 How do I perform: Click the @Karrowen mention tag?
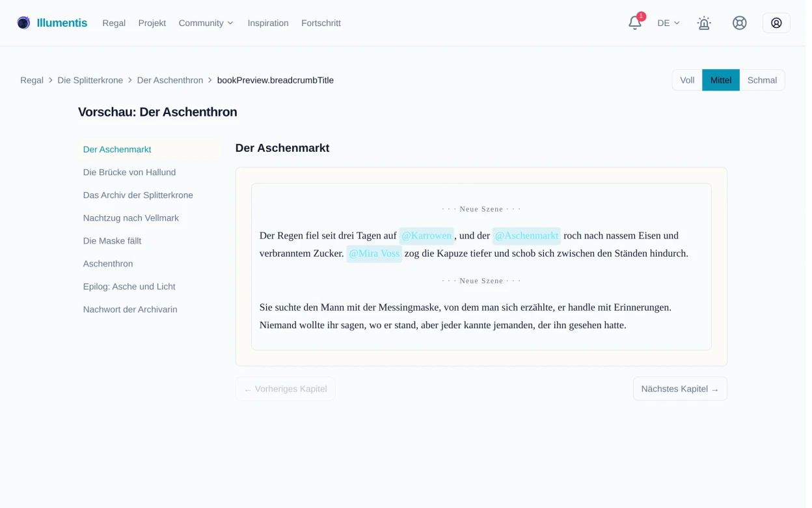[x=426, y=235]
